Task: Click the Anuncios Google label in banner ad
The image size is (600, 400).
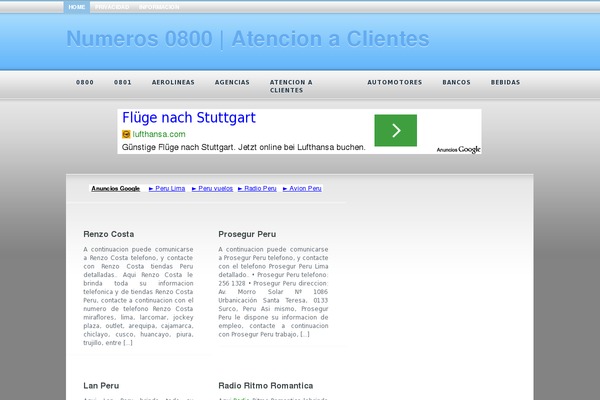Action: pos(458,149)
